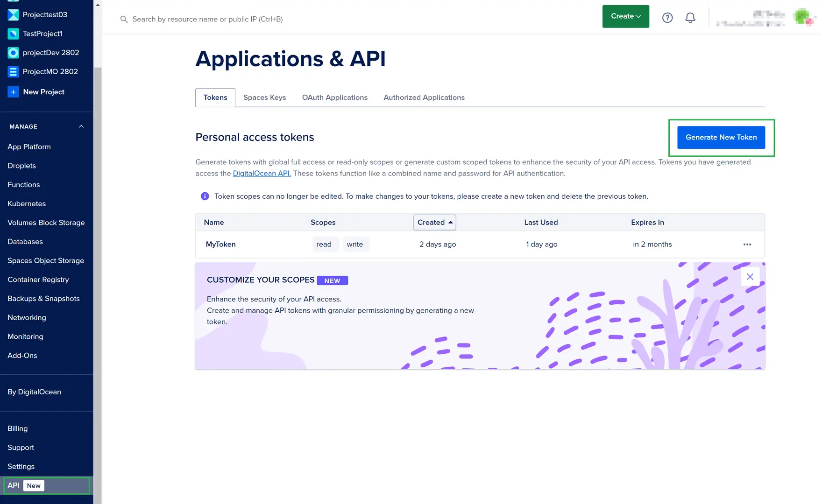822x504 pixels.
Task: Open the Create dropdown
Action: tap(626, 16)
